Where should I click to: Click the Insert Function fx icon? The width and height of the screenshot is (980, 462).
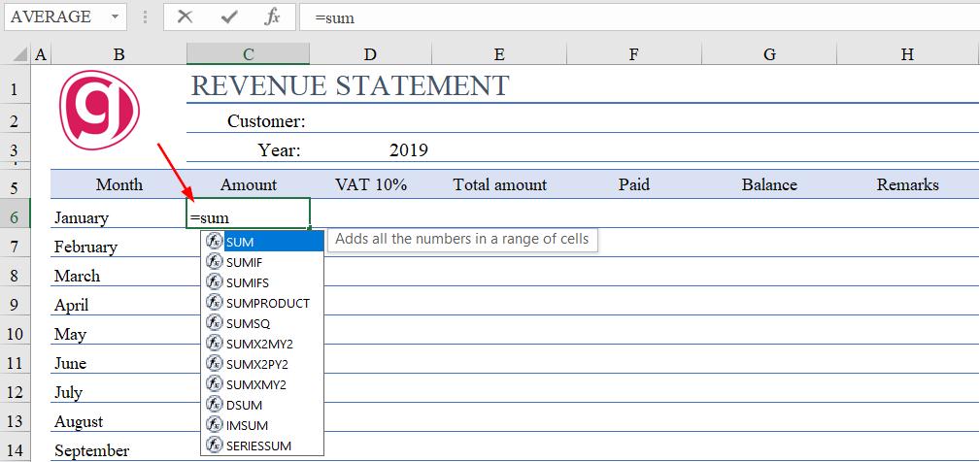point(273,16)
